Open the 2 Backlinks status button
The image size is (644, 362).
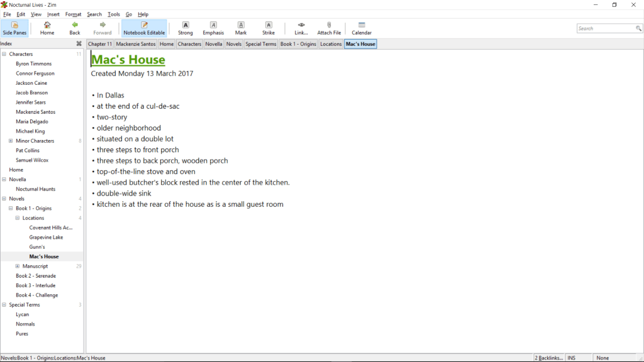548,358
